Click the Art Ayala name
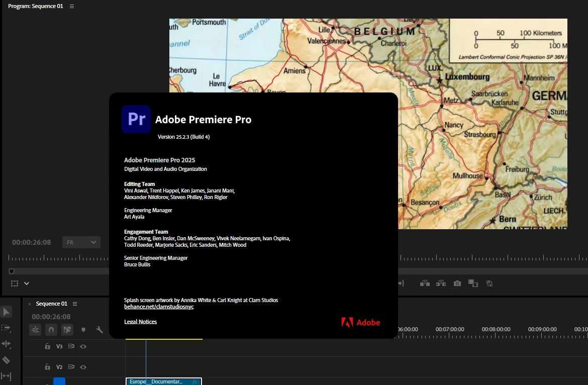 pos(134,217)
